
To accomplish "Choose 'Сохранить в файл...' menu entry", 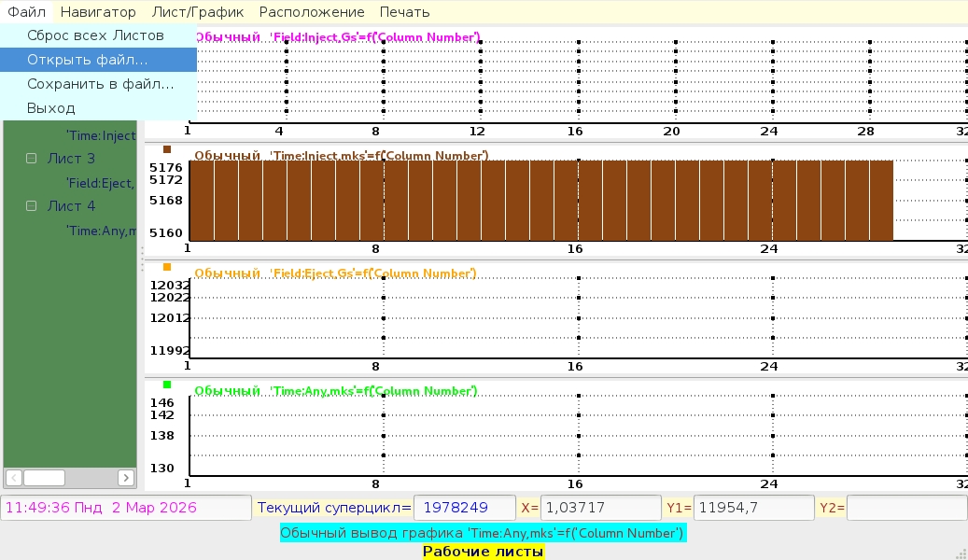I will (100, 84).
